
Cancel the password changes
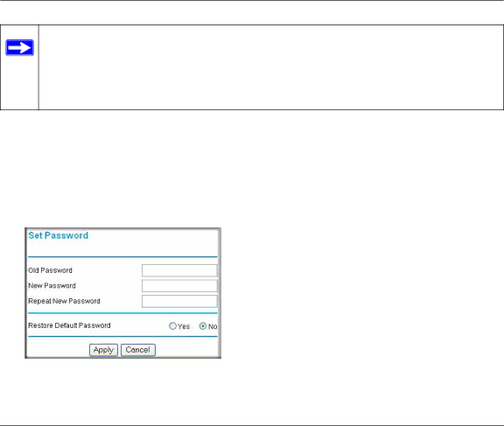(138, 350)
